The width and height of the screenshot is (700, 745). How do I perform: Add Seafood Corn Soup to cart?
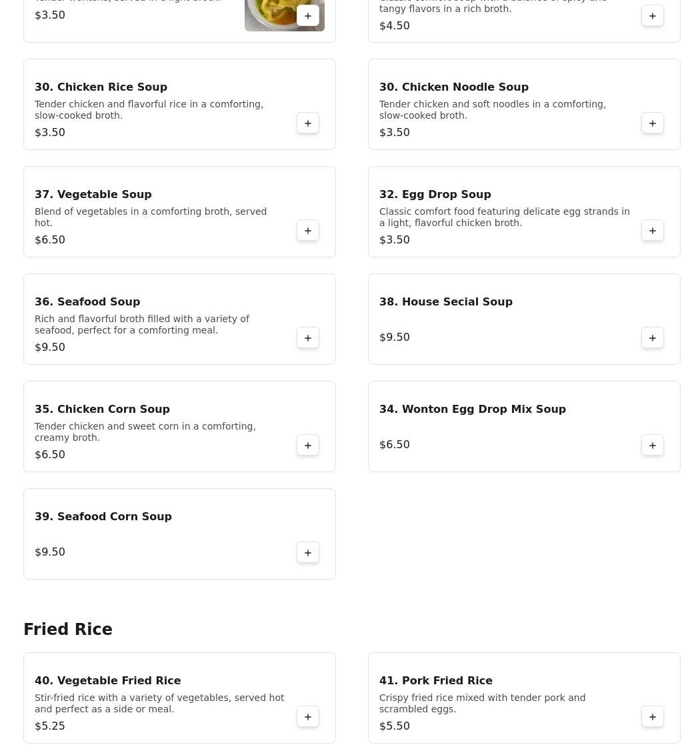pos(308,552)
